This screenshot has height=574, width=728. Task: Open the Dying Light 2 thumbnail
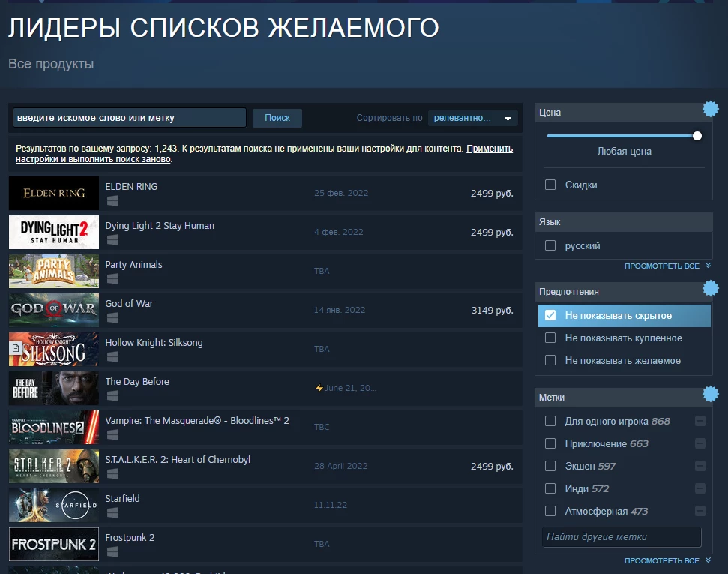pos(54,232)
